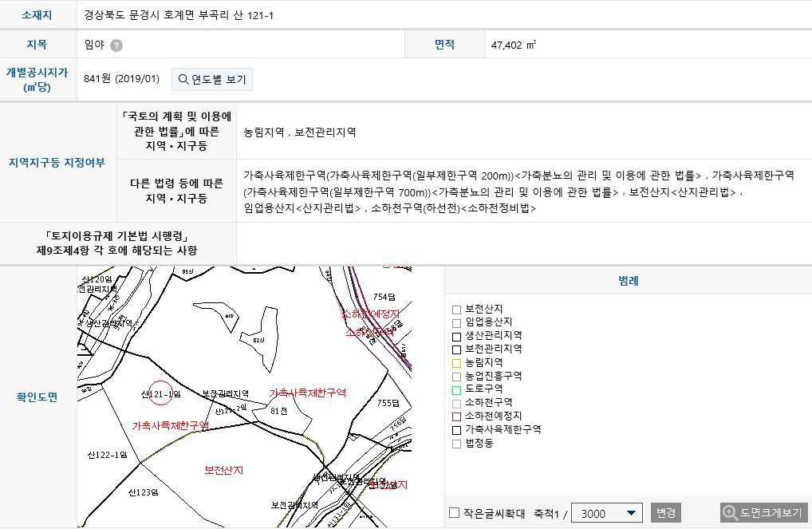Click the 755답 parcel label on map
The image size is (812, 529).
388,403
